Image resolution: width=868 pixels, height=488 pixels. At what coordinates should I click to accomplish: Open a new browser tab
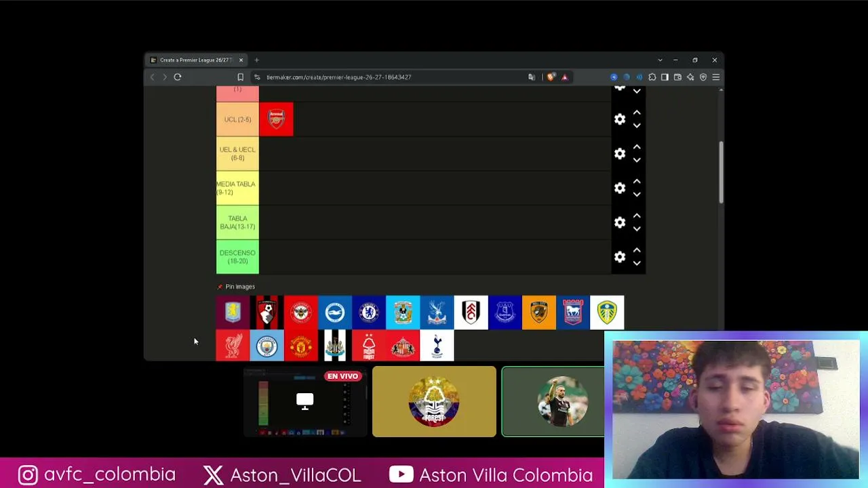pyautogui.click(x=256, y=60)
